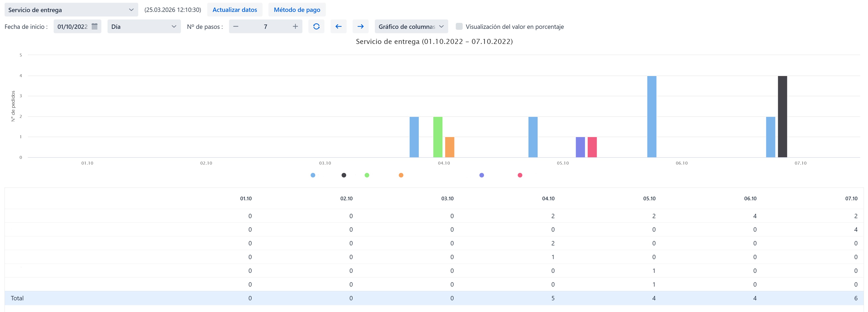The image size is (868, 312).
Task: Decrease number of steps with minus
Action: (x=236, y=27)
